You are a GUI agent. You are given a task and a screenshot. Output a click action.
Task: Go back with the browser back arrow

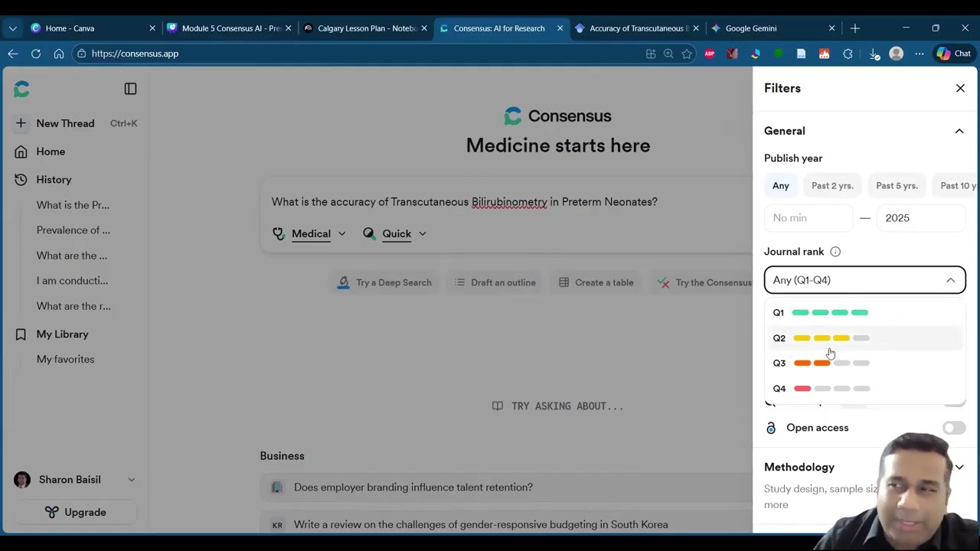pyautogui.click(x=13, y=54)
